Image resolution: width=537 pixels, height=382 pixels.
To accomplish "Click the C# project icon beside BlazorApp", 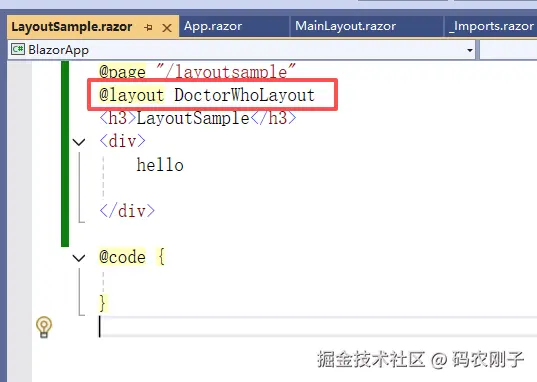I will pyautogui.click(x=18, y=50).
